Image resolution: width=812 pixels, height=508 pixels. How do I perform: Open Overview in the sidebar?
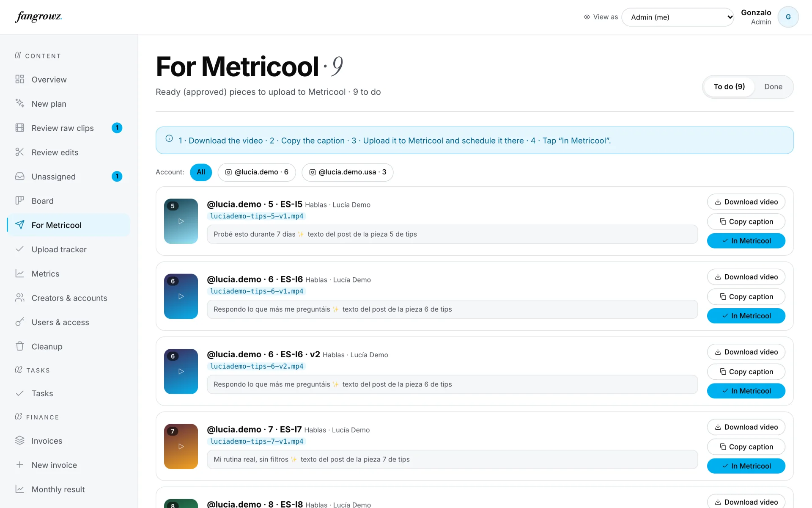(x=69, y=80)
